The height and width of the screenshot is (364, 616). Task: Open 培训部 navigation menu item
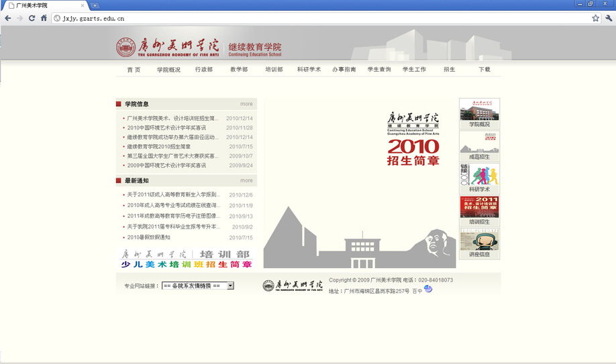[x=274, y=70]
